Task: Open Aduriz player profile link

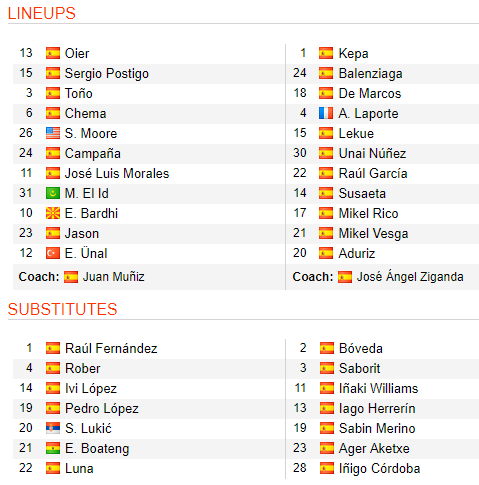Action: (357, 253)
